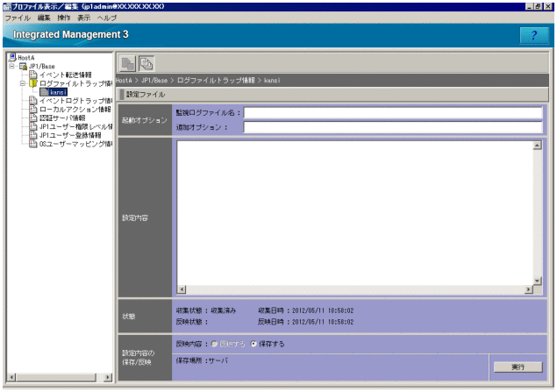Click the first toolbar icon above the breadcrumb
This screenshot has width=557, height=392.
tap(128, 63)
